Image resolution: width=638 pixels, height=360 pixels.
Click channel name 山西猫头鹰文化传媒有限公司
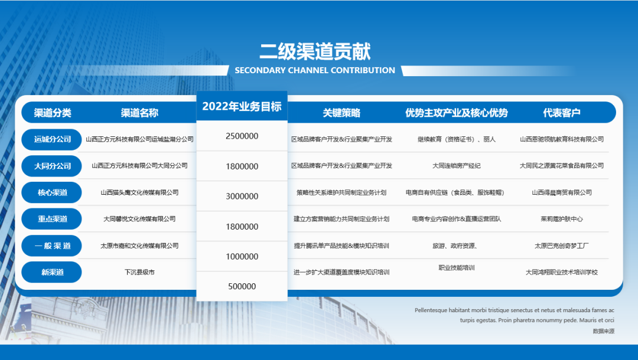point(140,192)
